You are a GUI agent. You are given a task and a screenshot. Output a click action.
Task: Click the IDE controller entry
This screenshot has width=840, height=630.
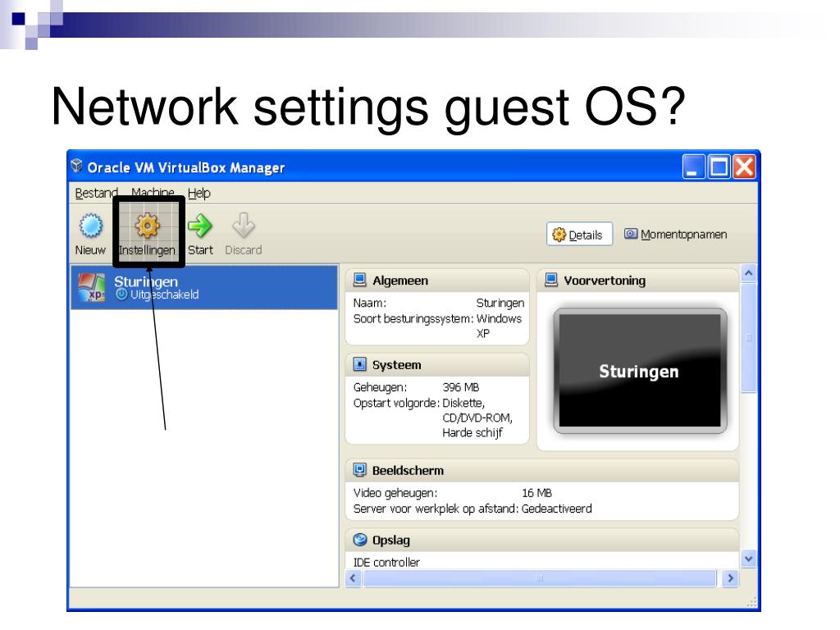click(x=386, y=562)
